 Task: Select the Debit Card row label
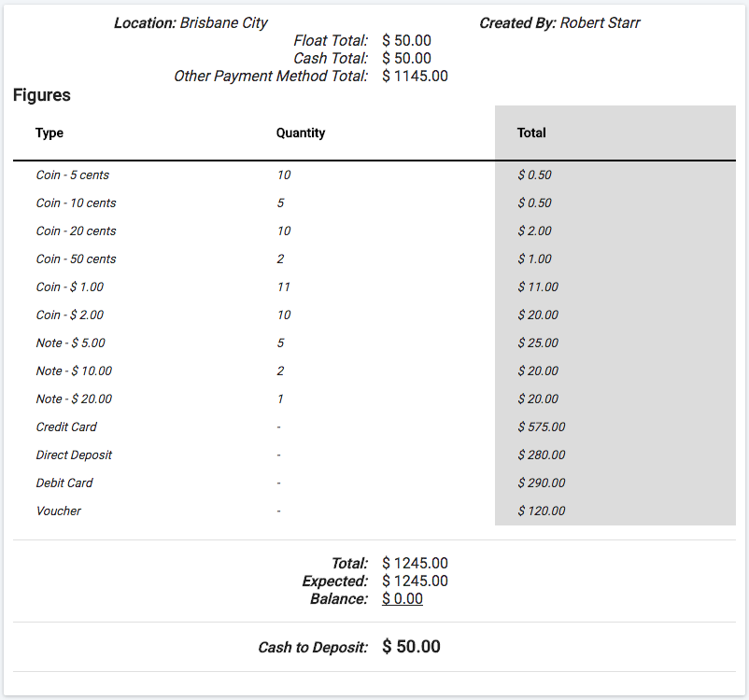64,483
